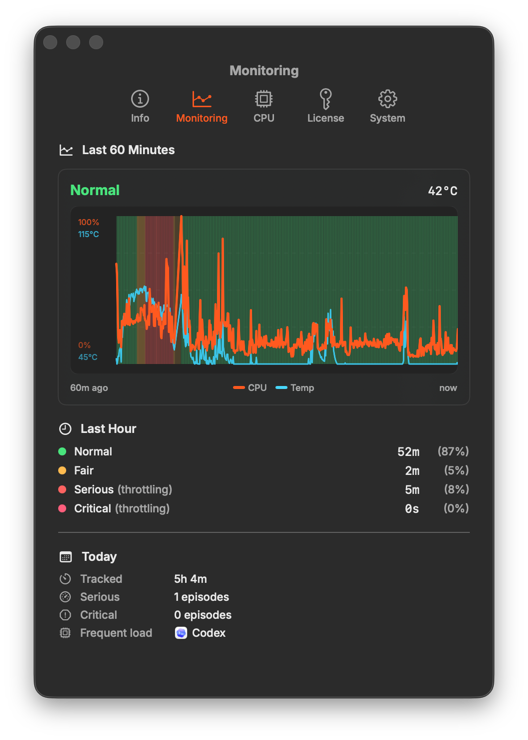Click the orange CPU legend marker

(239, 388)
